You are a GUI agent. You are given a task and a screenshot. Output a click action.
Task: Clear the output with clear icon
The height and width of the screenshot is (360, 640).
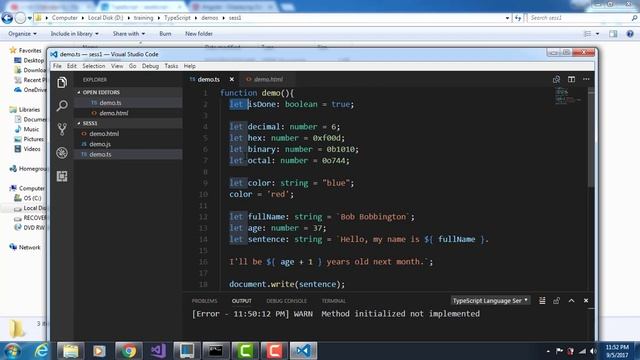click(542, 301)
